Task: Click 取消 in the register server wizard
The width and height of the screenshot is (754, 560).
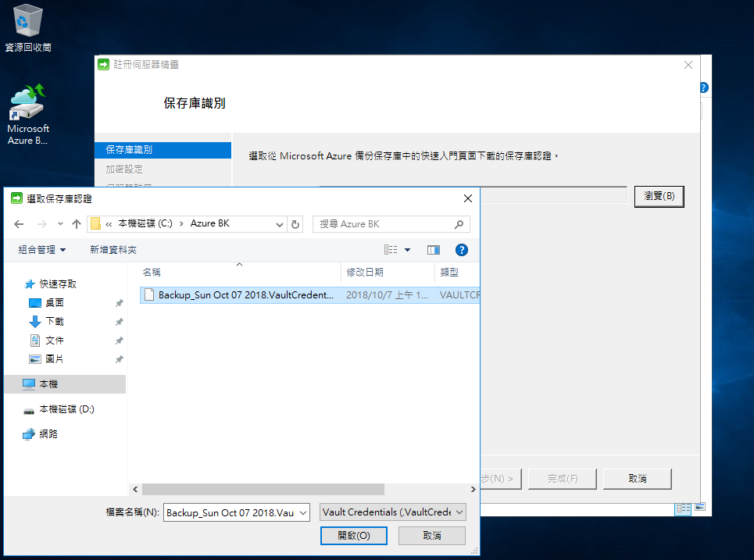Action: [x=637, y=479]
